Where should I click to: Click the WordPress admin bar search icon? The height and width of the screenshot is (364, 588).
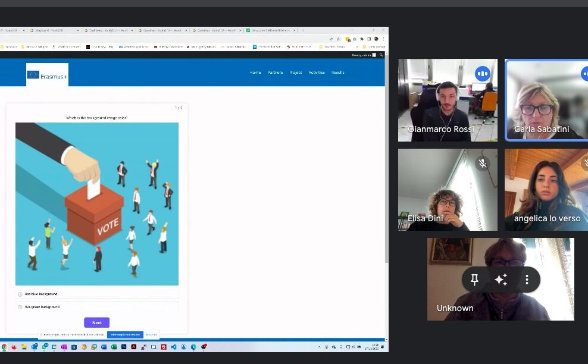[381, 55]
